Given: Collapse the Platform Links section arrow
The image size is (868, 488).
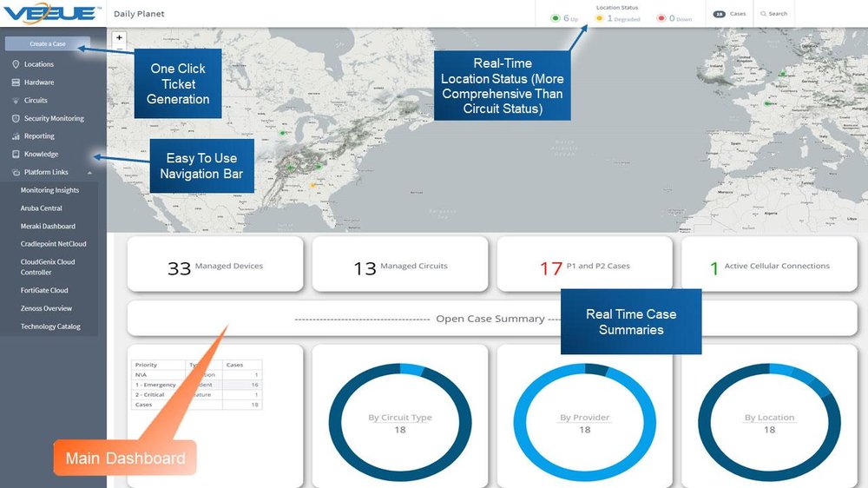Looking at the screenshot, I should click(x=89, y=173).
